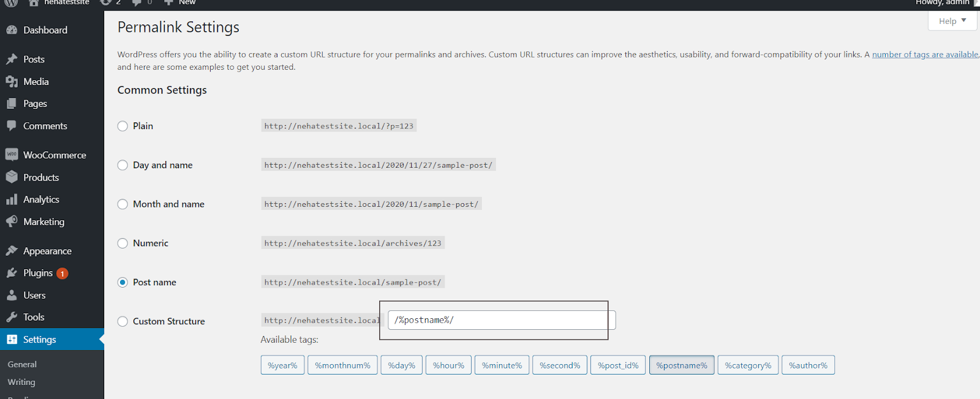Click the Plugins plug icon
Viewport: 980px width, 399px height.
[x=12, y=273]
